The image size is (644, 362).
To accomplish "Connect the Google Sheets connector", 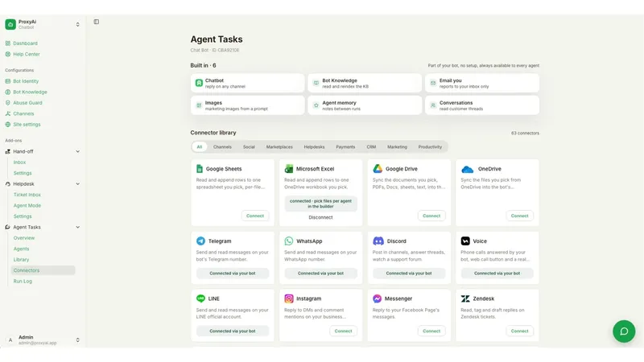I will click(255, 216).
